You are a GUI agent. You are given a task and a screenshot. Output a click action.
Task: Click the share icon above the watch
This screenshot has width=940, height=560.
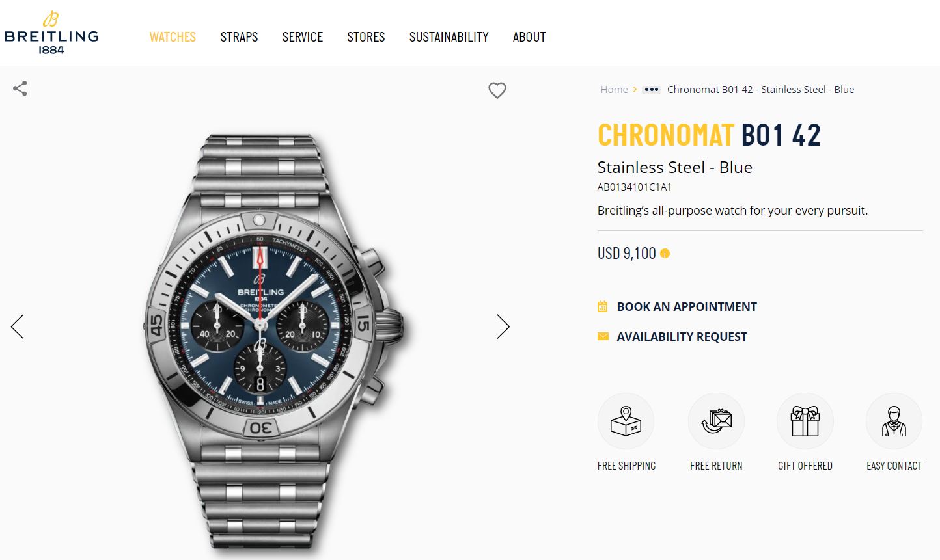[20, 88]
